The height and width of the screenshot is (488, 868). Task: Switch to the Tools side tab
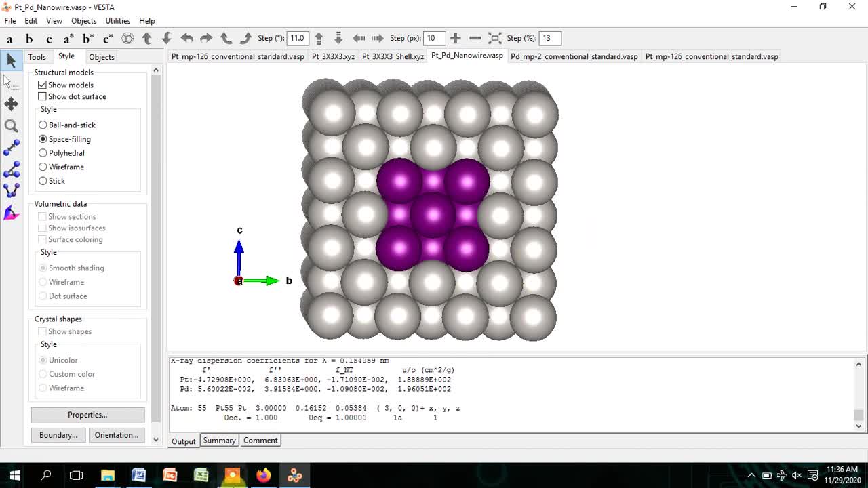[37, 57]
